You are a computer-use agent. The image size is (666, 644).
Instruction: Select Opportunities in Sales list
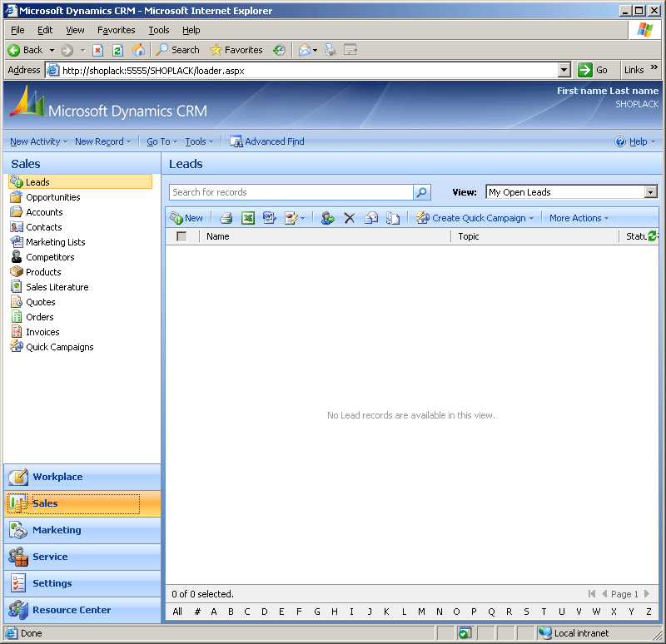tap(53, 197)
